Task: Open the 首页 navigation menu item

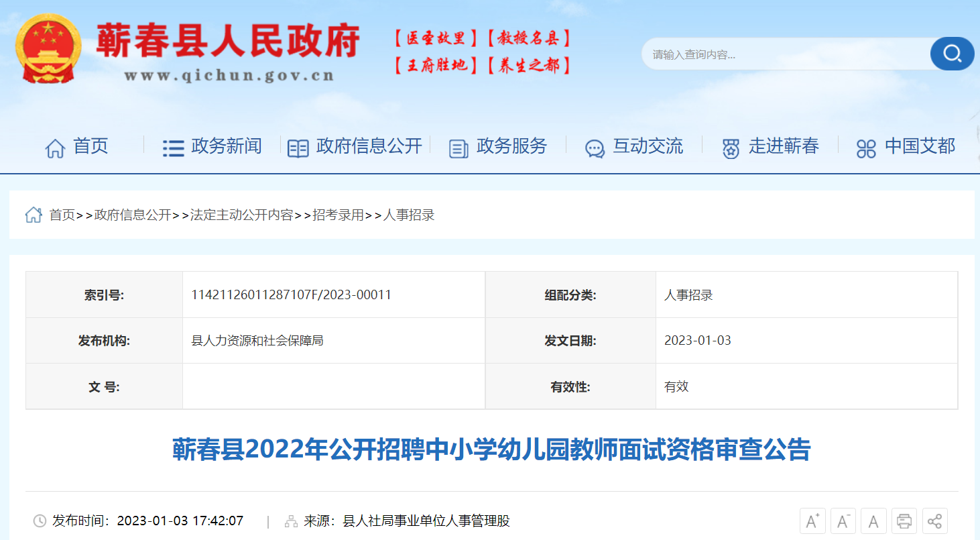Action: (x=90, y=146)
